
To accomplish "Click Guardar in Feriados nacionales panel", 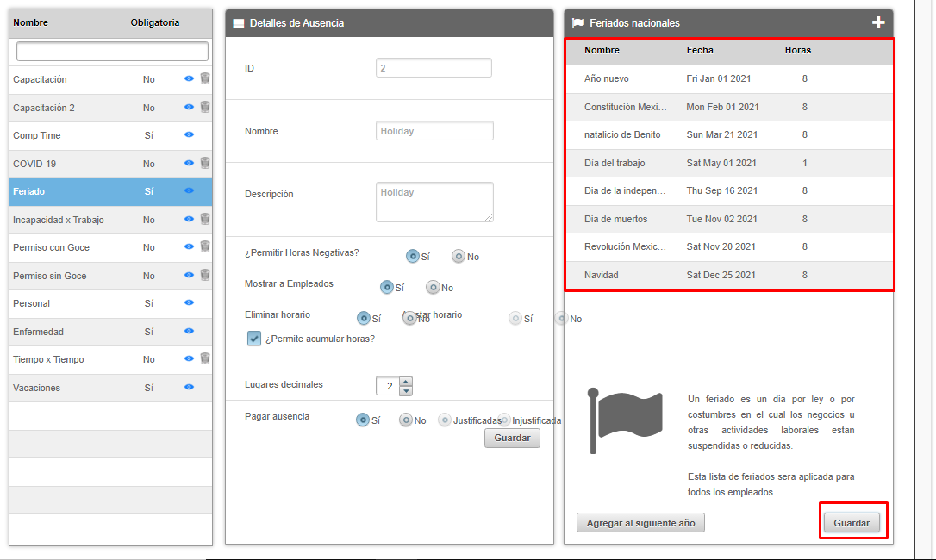I will pos(852,523).
